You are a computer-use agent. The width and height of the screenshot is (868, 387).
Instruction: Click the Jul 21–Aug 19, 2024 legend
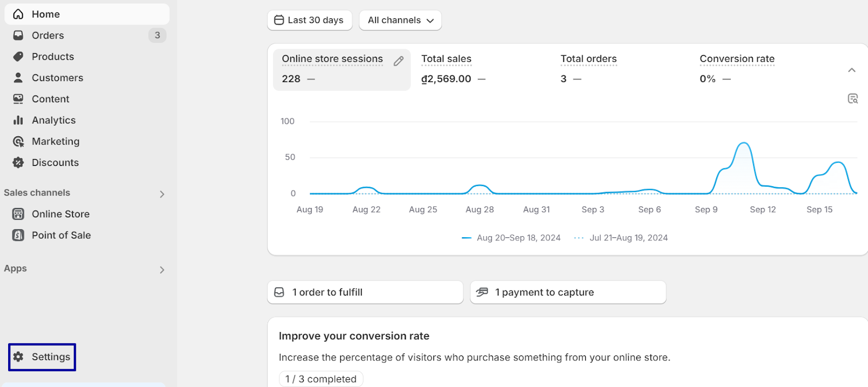(621, 238)
